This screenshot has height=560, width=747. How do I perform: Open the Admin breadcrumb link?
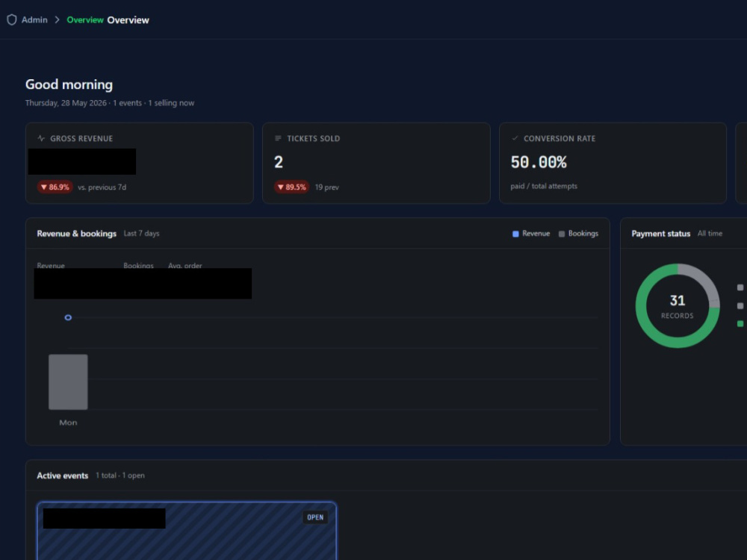34,20
